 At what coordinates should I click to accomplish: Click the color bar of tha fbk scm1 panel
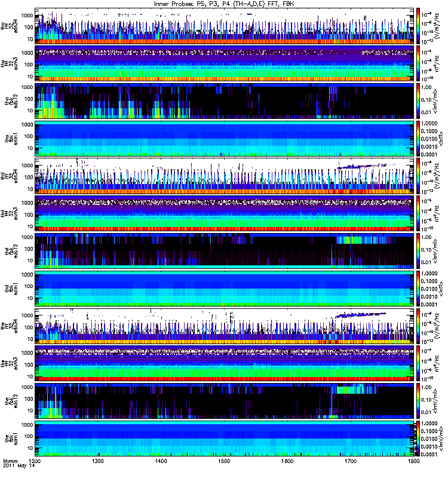pos(418,139)
